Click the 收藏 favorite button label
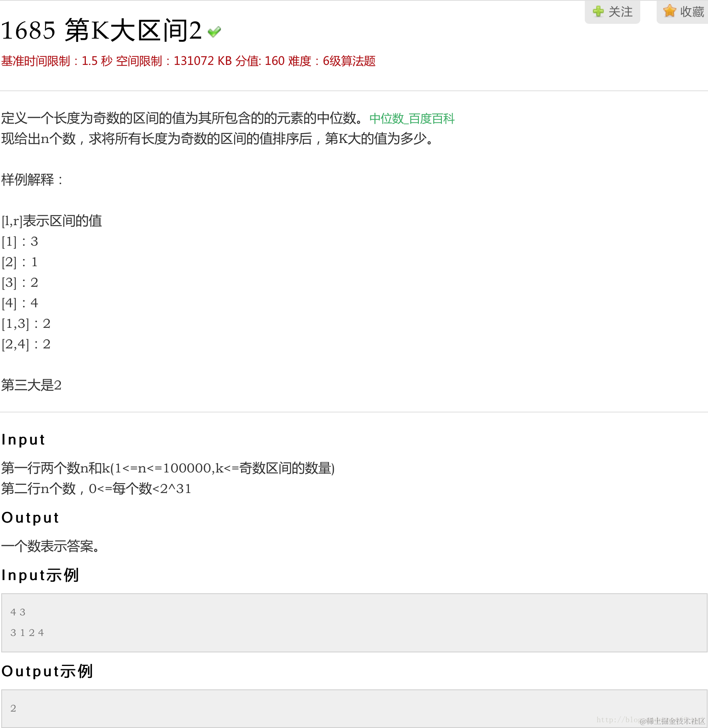Viewport: 708px width, 728px height. point(692,12)
